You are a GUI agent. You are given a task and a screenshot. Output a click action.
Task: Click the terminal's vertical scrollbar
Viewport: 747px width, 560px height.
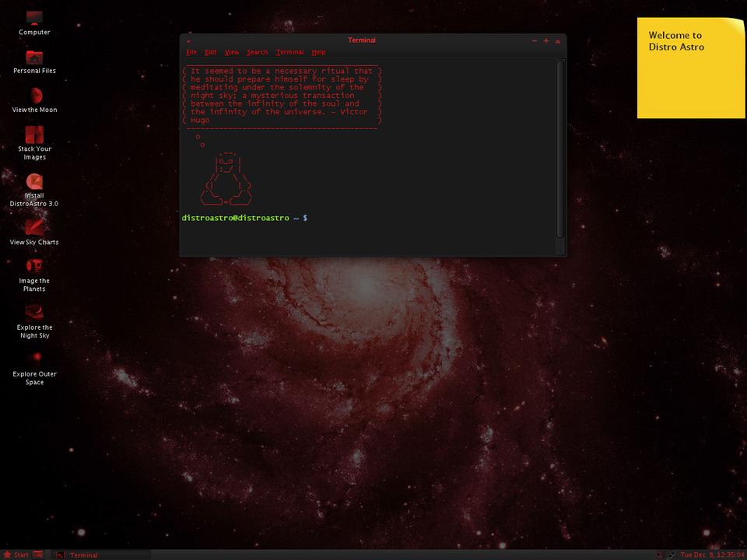[560, 148]
